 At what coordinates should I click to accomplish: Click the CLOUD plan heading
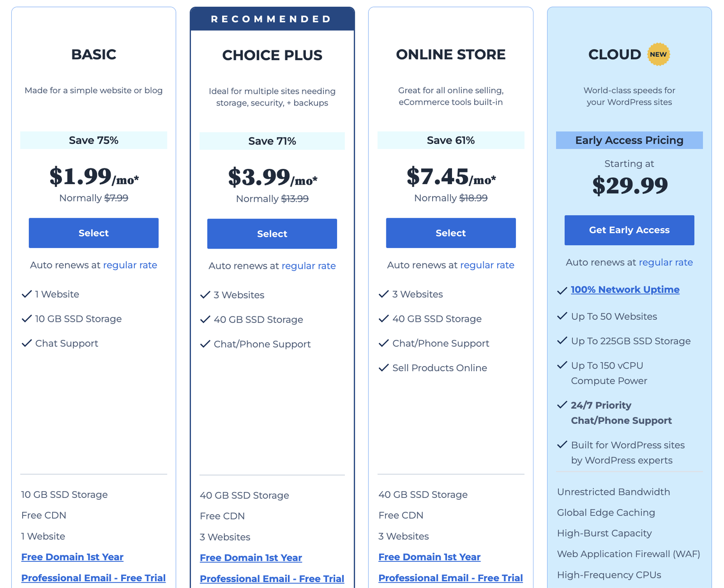click(614, 54)
